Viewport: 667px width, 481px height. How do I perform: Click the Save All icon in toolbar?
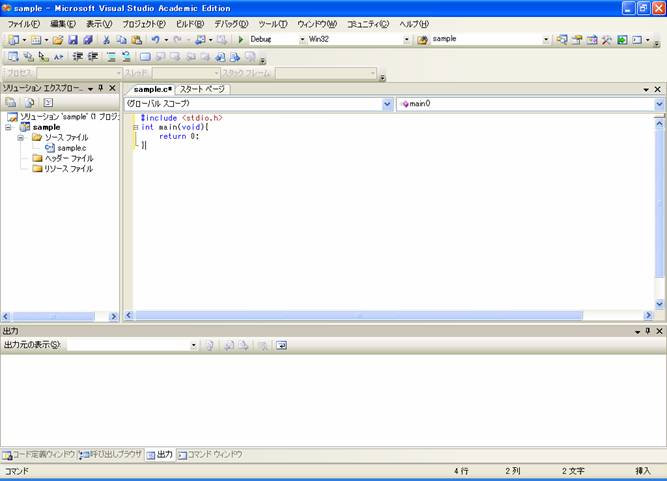pyautogui.click(x=87, y=40)
